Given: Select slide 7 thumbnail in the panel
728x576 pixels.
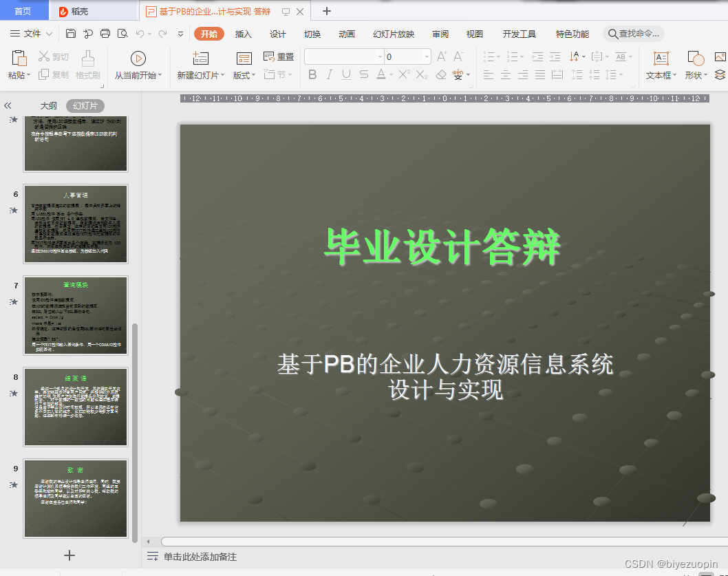Looking at the screenshot, I should point(76,314).
